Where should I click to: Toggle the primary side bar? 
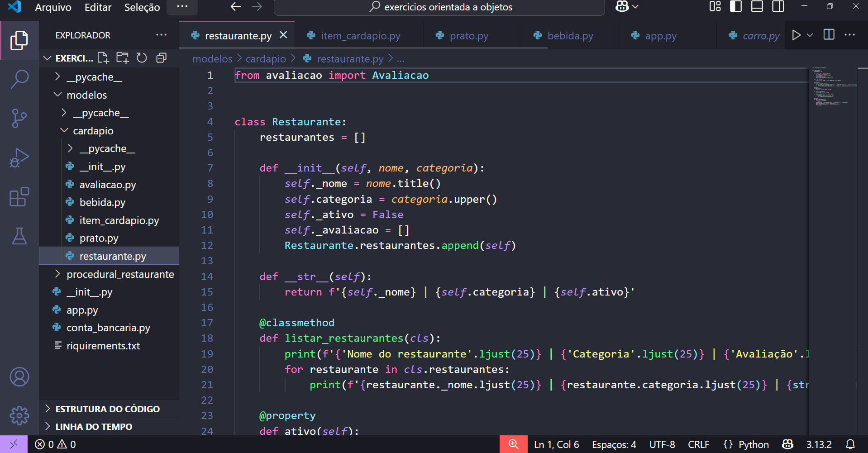tap(736, 7)
